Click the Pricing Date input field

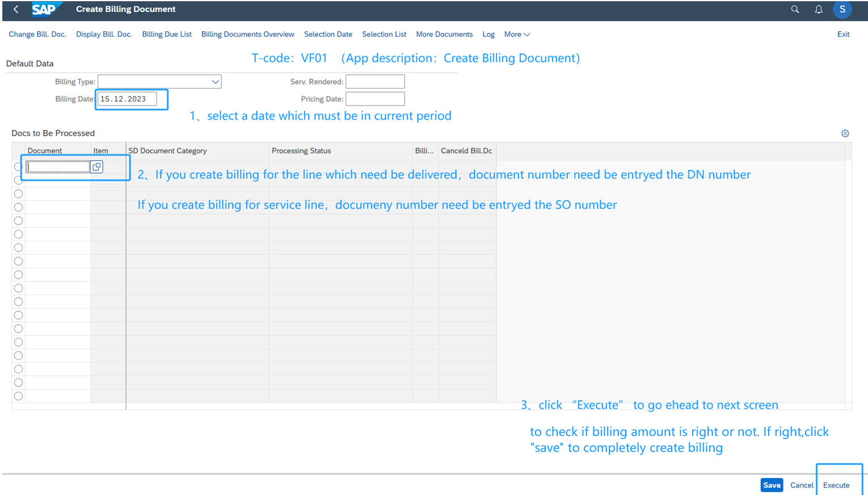(375, 99)
